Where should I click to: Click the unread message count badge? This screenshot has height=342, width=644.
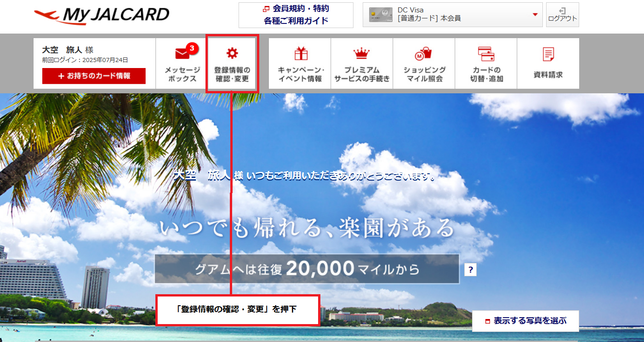(192, 48)
